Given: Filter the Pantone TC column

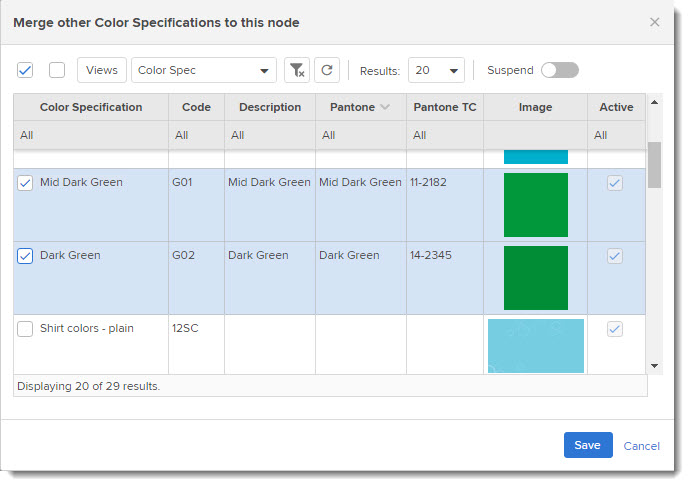Looking at the screenshot, I should tap(445, 135).
